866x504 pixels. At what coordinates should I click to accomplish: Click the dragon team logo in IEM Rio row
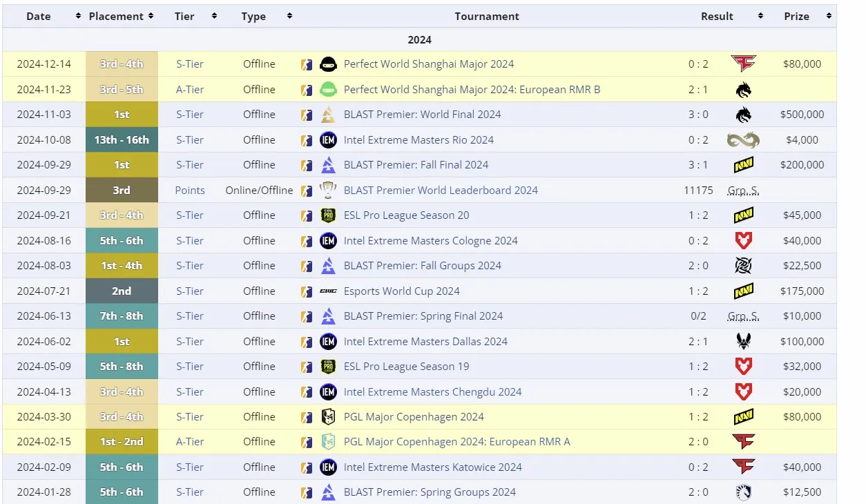(x=743, y=139)
